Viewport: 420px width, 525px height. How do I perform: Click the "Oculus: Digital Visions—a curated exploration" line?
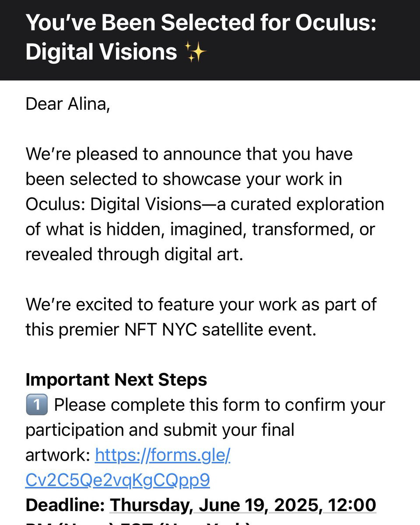pos(205,204)
